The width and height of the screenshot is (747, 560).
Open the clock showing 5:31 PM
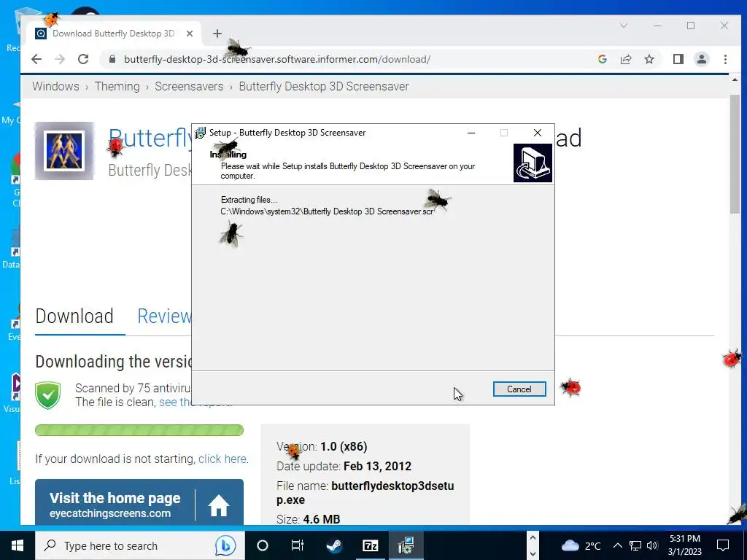[684, 545]
